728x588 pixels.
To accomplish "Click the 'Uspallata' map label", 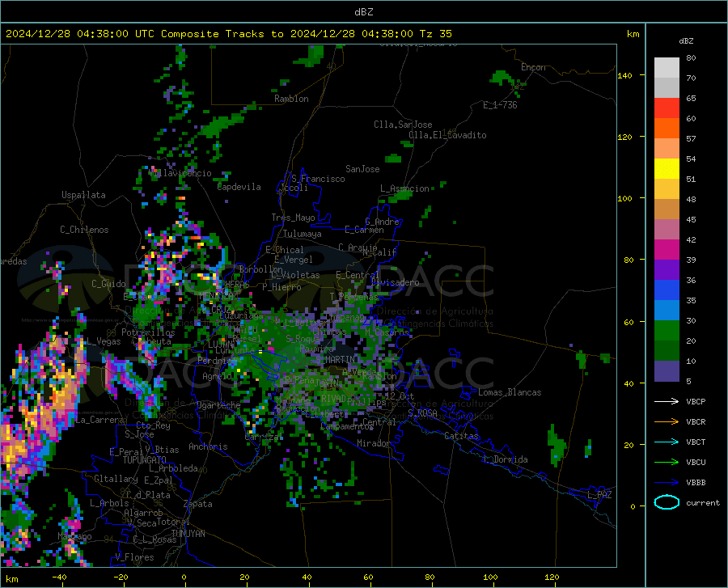I will (83, 195).
